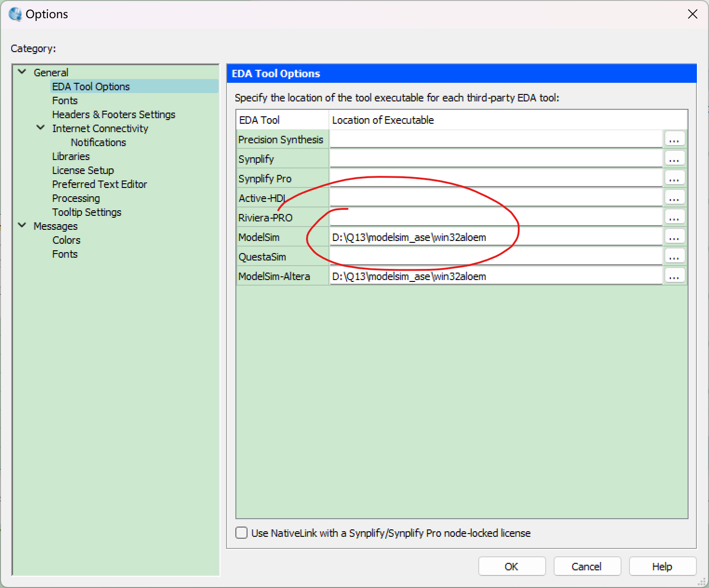Click the Riviera-PRO row label

tap(265, 218)
